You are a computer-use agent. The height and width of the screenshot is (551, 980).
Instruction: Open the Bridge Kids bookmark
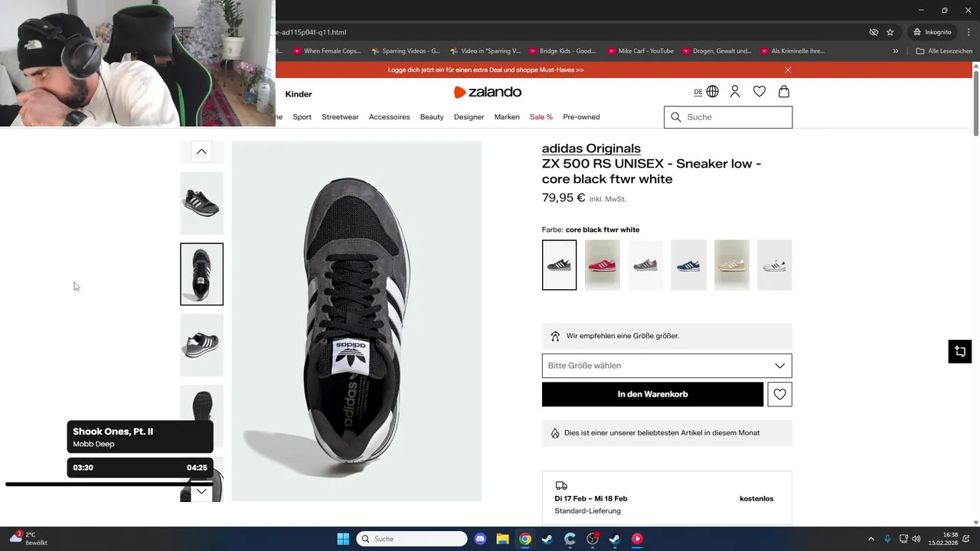[x=563, y=51]
